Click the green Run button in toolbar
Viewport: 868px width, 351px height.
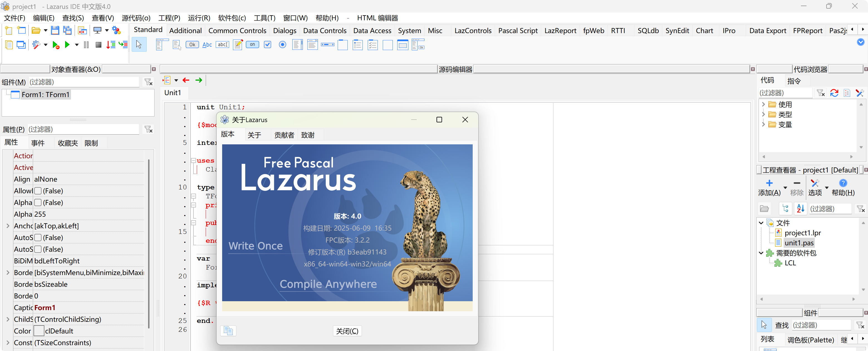pos(67,45)
